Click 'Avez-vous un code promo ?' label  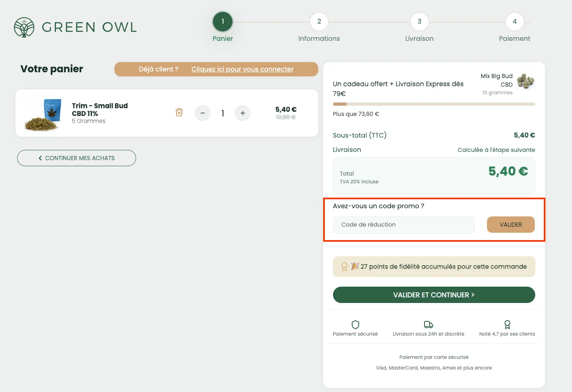[x=379, y=206]
